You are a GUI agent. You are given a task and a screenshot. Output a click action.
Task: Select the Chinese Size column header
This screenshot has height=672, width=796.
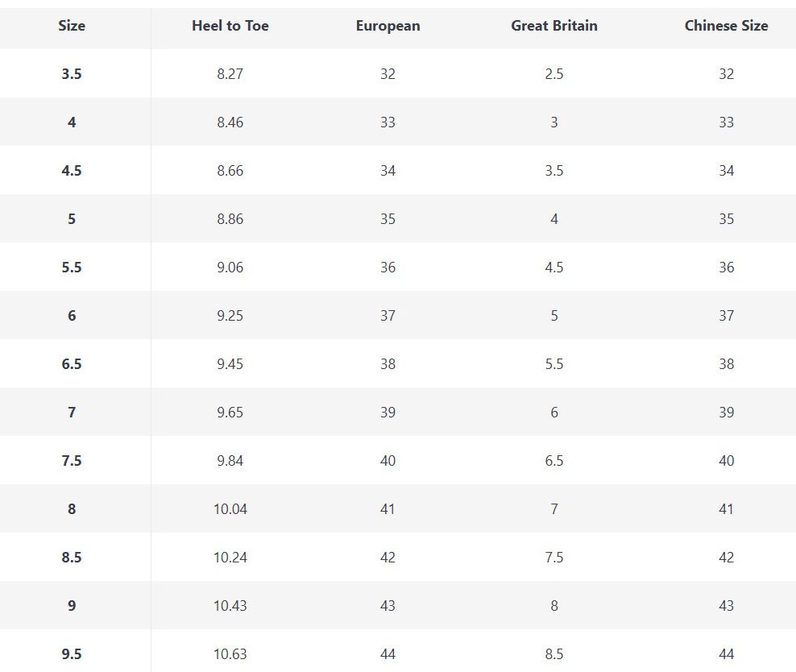coord(726,26)
